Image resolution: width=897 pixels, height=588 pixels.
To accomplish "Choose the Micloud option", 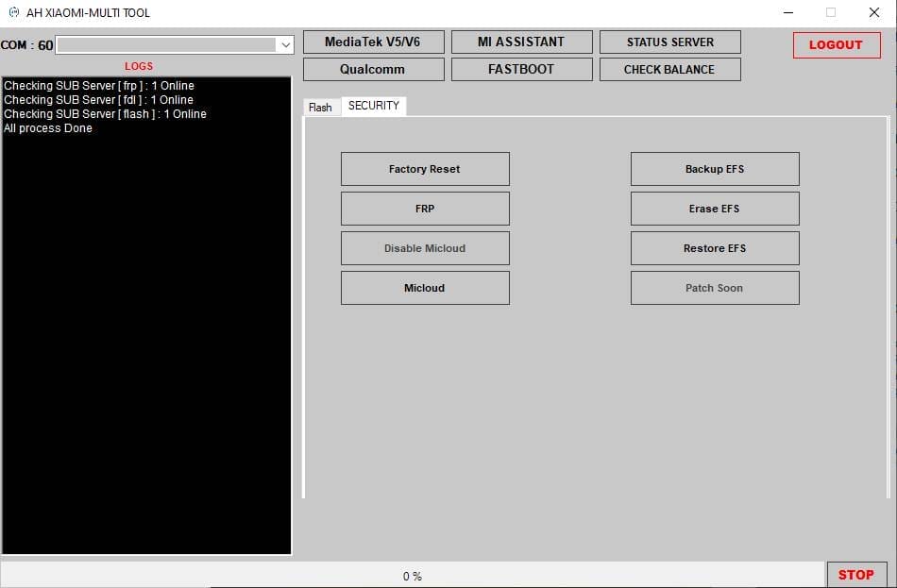I will (x=425, y=288).
